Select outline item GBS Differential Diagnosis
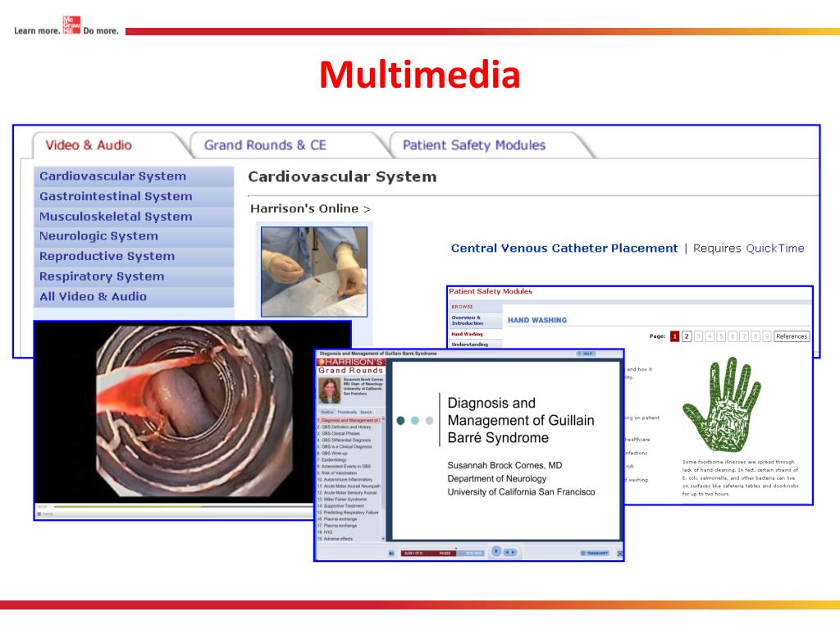The width and height of the screenshot is (840, 630). pyautogui.click(x=344, y=440)
